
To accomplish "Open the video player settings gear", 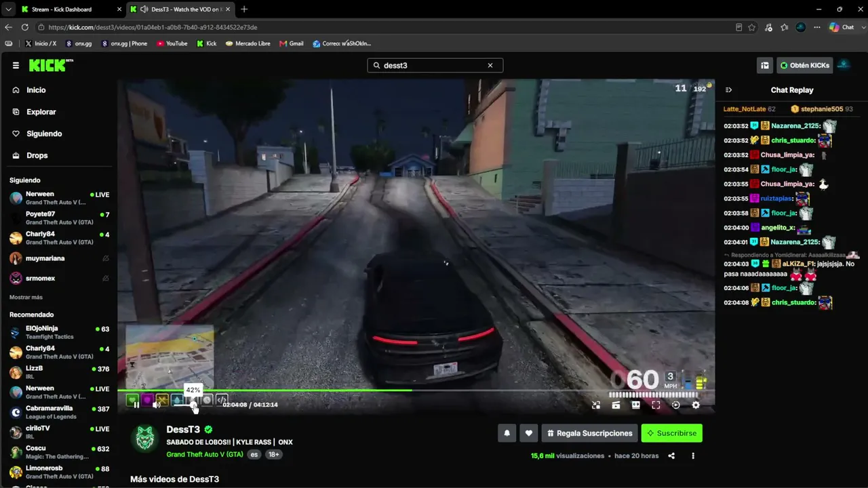I will tap(696, 405).
